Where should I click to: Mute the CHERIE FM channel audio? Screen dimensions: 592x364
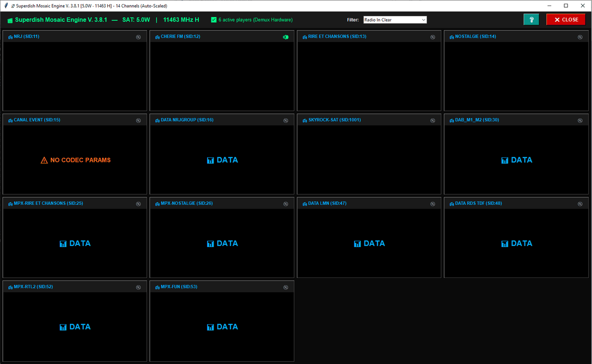pyautogui.click(x=286, y=37)
